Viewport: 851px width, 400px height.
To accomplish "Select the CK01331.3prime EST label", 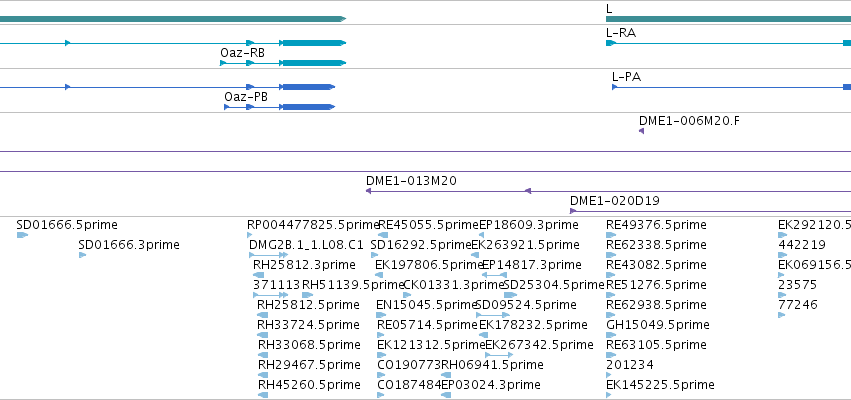I will tap(455, 285).
